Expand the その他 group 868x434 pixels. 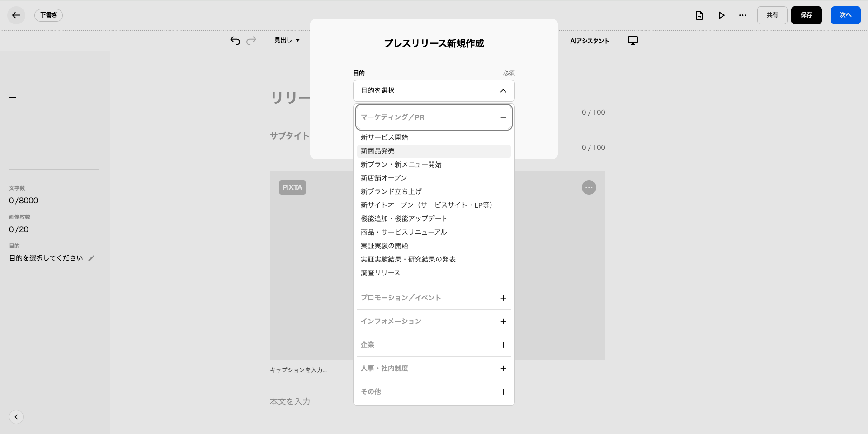coord(434,392)
